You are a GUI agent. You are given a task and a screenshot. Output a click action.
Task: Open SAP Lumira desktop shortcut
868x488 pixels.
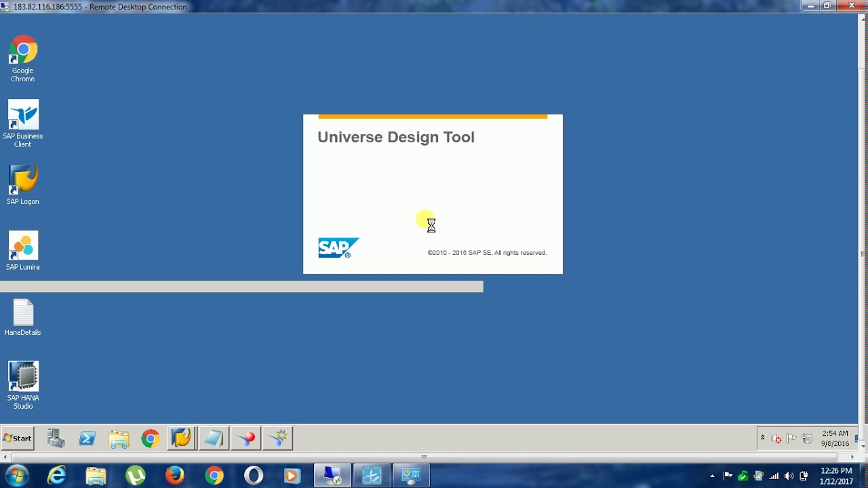23,251
